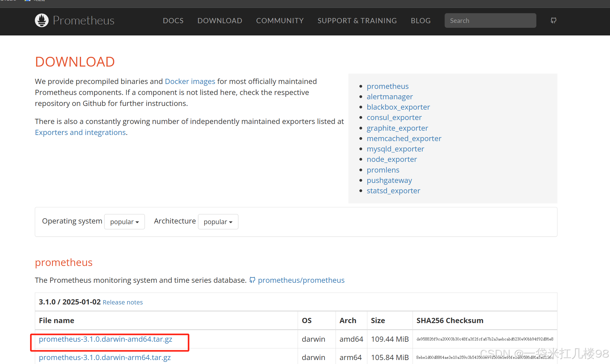610x364 pixels.
Task: Click the amd64 architecture cell
Action: (x=351, y=339)
